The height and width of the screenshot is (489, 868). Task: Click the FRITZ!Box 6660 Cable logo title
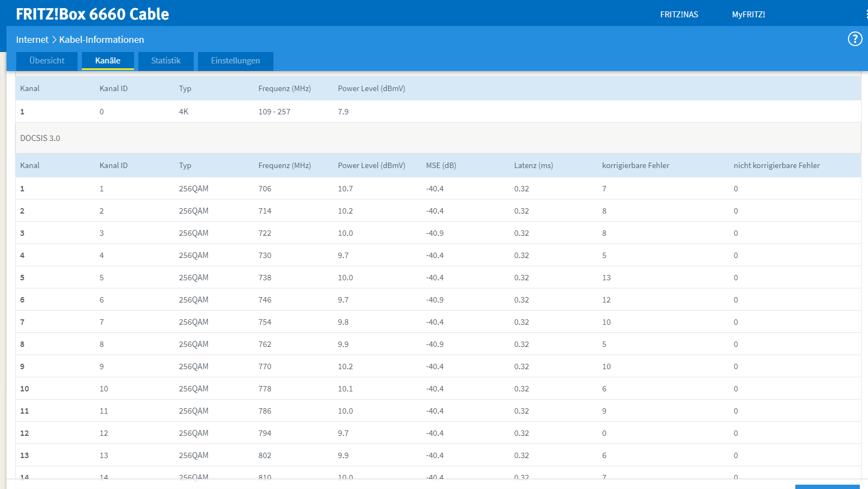92,14
